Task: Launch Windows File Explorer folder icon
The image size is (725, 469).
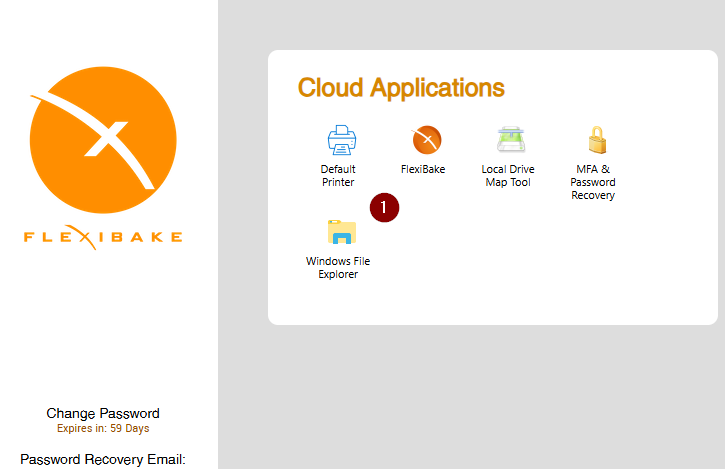Action: 342,232
